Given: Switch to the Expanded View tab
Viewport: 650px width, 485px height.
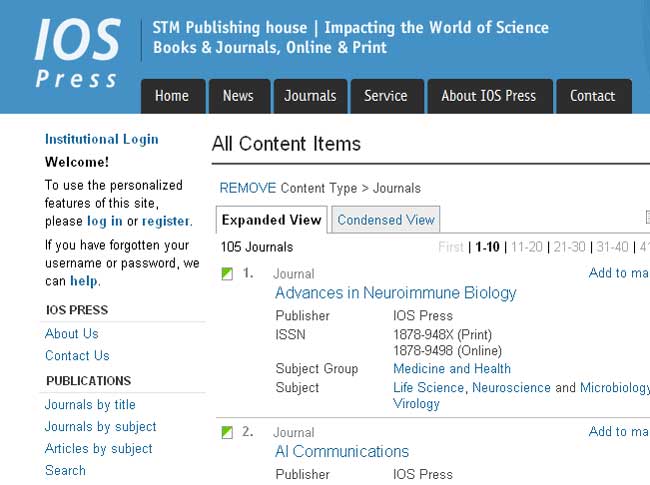Looking at the screenshot, I should click(x=272, y=220).
